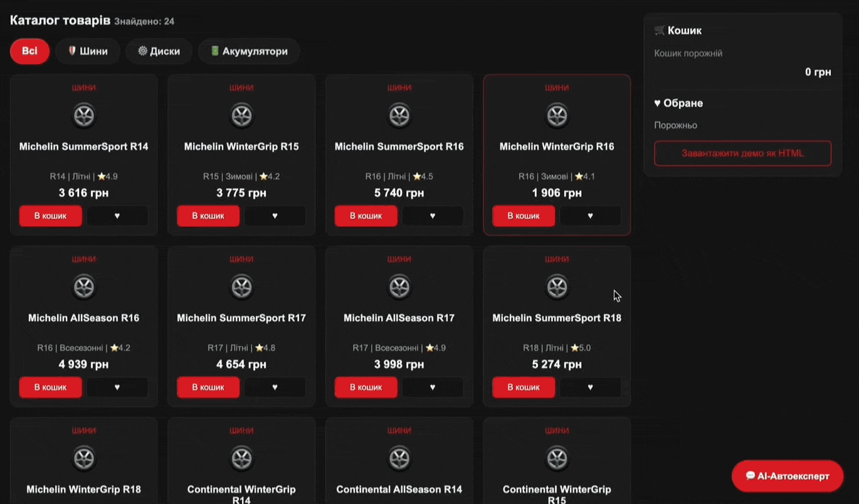859x504 pixels.
Task: Add Michelin AllSeason R16 to cart
Action: [x=50, y=387]
